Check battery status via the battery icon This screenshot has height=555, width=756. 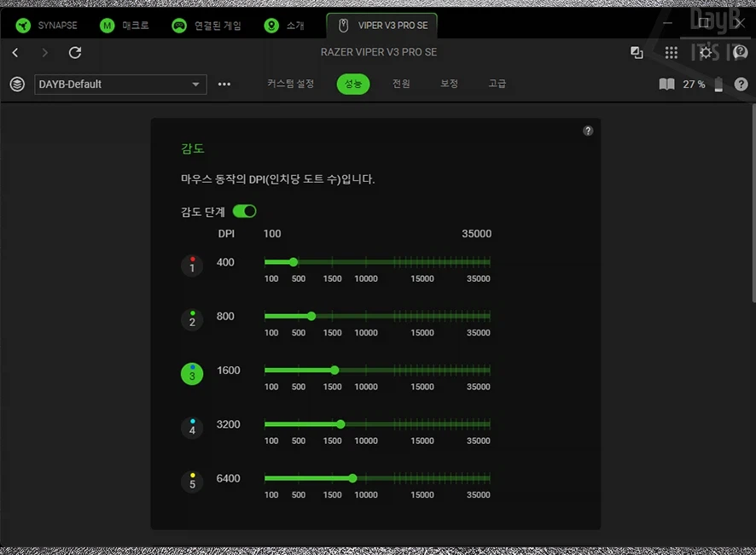(x=717, y=85)
